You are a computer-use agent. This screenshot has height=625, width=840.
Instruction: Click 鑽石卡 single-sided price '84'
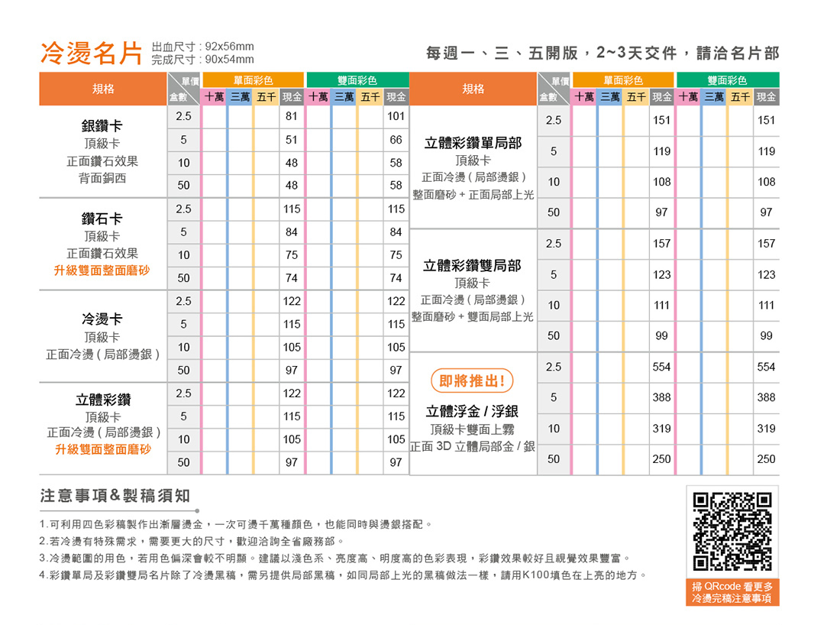tap(292, 232)
